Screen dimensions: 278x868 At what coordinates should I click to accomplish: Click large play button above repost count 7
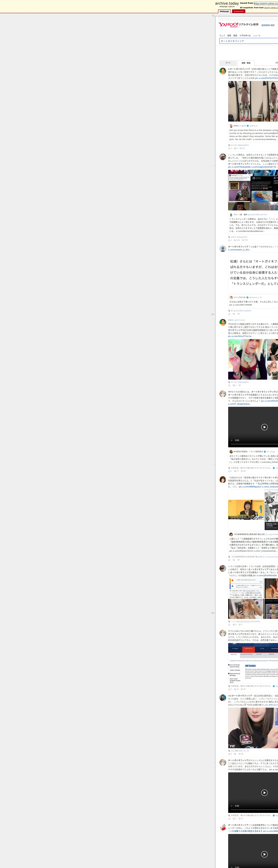coord(265,792)
